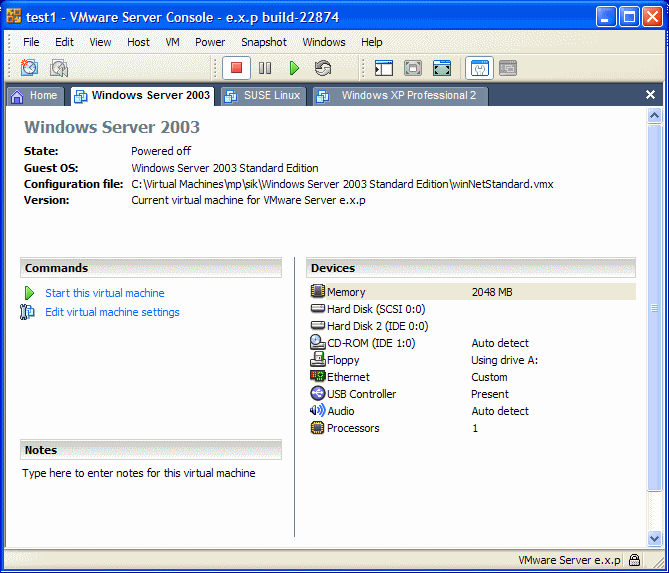Click the Floppy 'Using drive A:' value
669x573 pixels.
504,360
